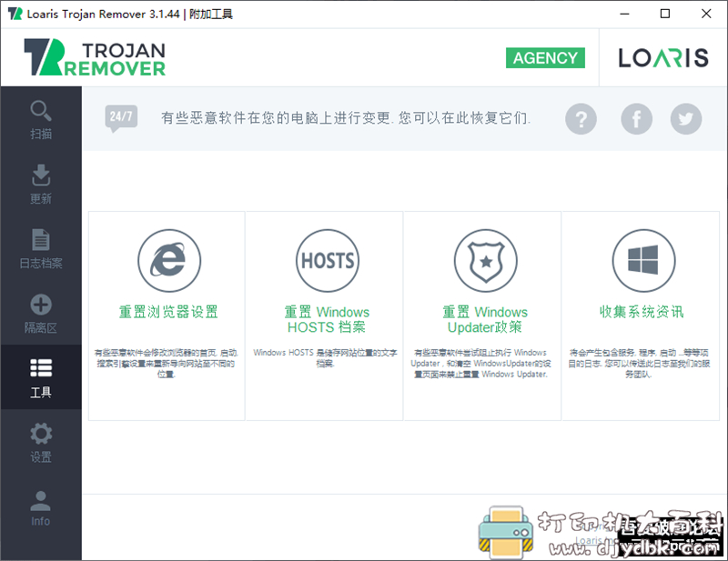The width and height of the screenshot is (728, 561).
Task: Open the Scan (扫描) sidebar section
Action: click(41, 120)
